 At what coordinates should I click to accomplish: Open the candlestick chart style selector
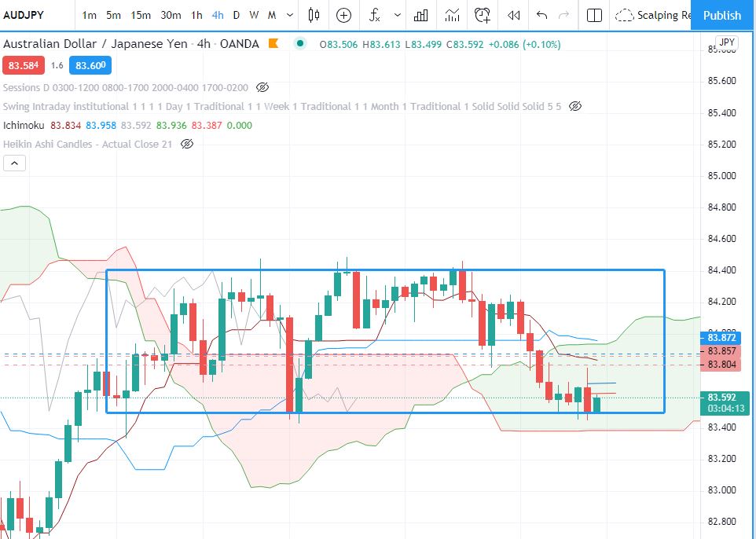[314, 16]
